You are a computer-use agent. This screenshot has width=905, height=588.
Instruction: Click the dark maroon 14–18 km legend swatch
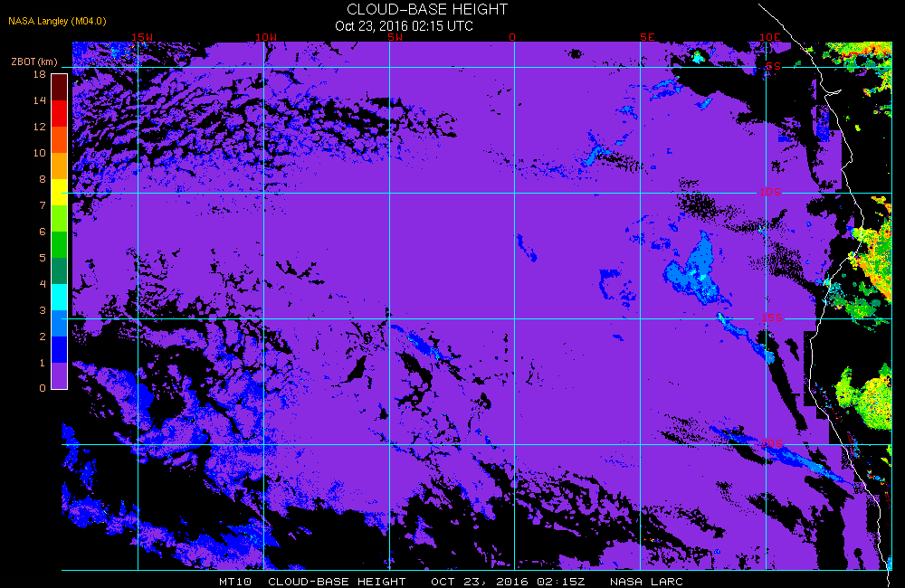(x=60, y=88)
